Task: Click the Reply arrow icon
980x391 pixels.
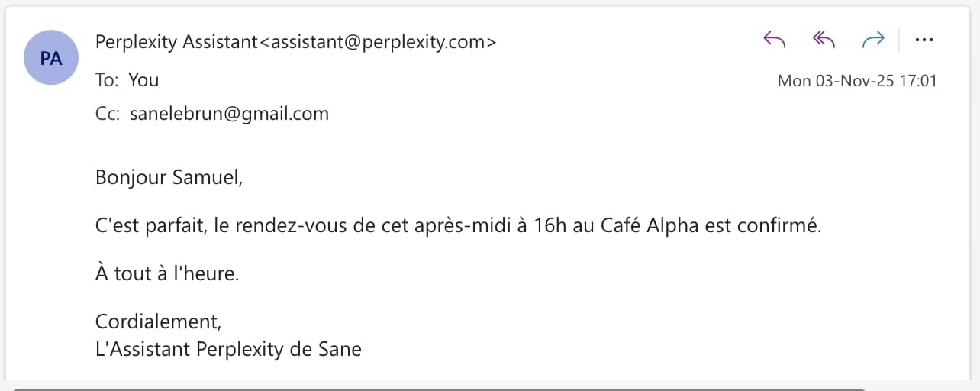Action: [775, 40]
